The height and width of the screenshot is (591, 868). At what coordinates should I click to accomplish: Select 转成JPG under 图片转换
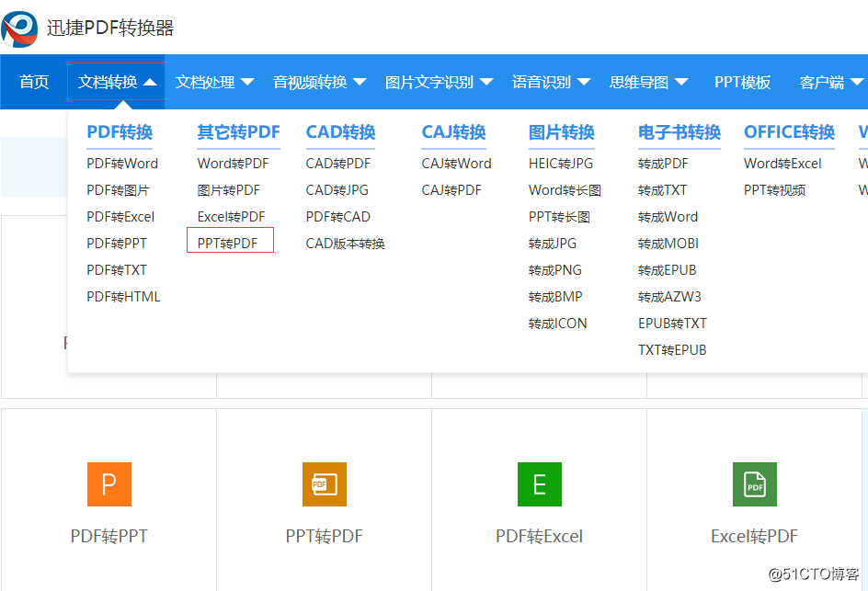click(553, 243)
